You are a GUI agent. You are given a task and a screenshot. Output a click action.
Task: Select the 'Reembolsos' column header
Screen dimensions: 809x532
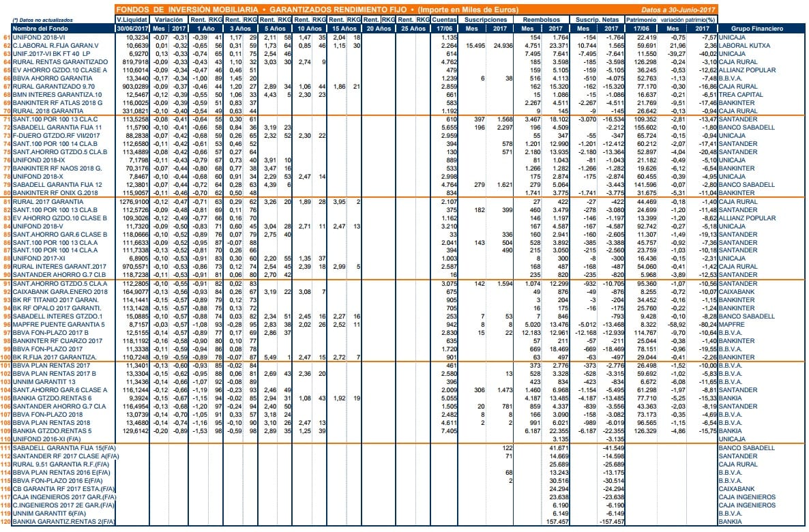click(x=541, y=20)
